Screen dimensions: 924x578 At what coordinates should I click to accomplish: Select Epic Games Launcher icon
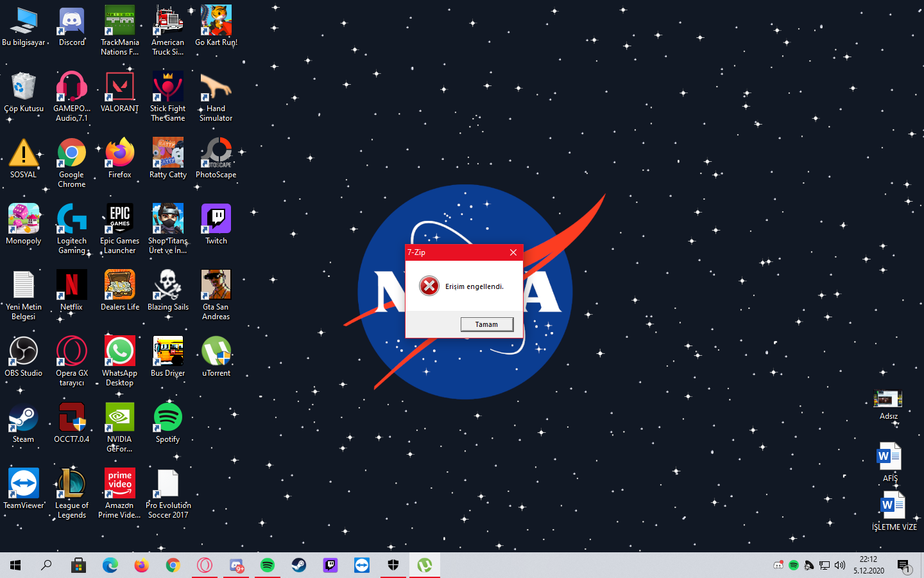click(x=120, y=229)
